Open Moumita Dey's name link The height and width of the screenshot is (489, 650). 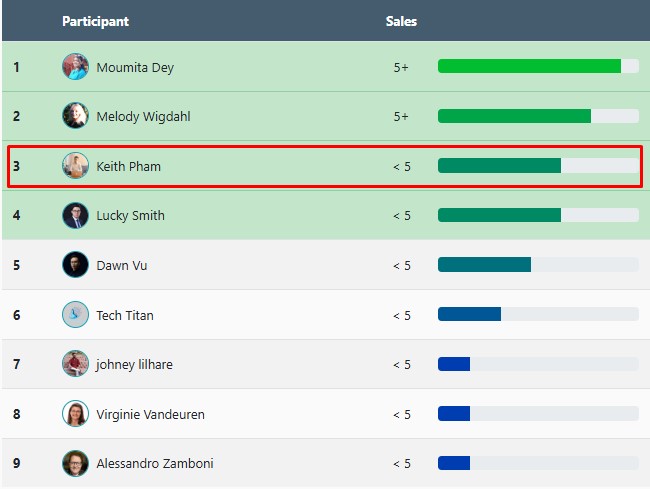point(135,67)
